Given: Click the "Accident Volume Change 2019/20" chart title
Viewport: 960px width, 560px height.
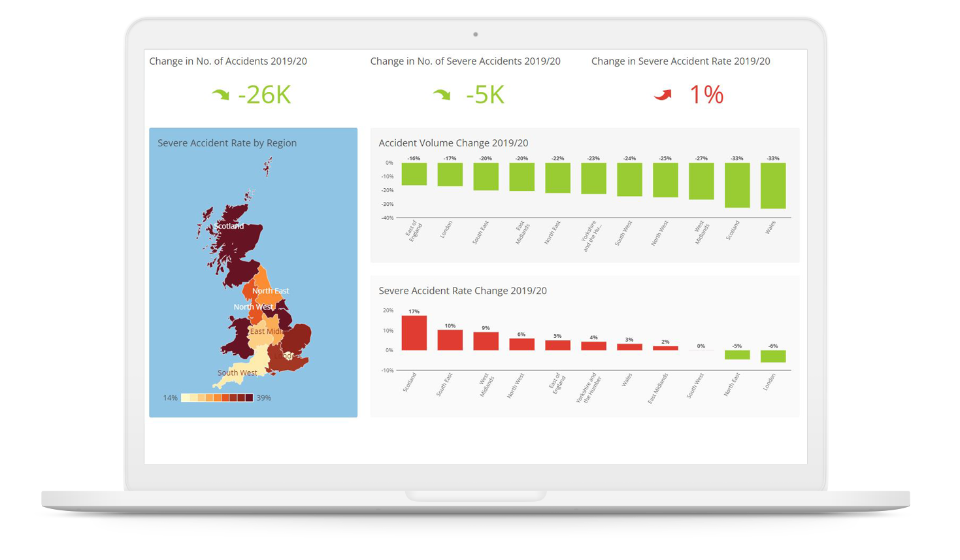Looking at the screenshot, I should pyautogui.click(x=453, y=143).
